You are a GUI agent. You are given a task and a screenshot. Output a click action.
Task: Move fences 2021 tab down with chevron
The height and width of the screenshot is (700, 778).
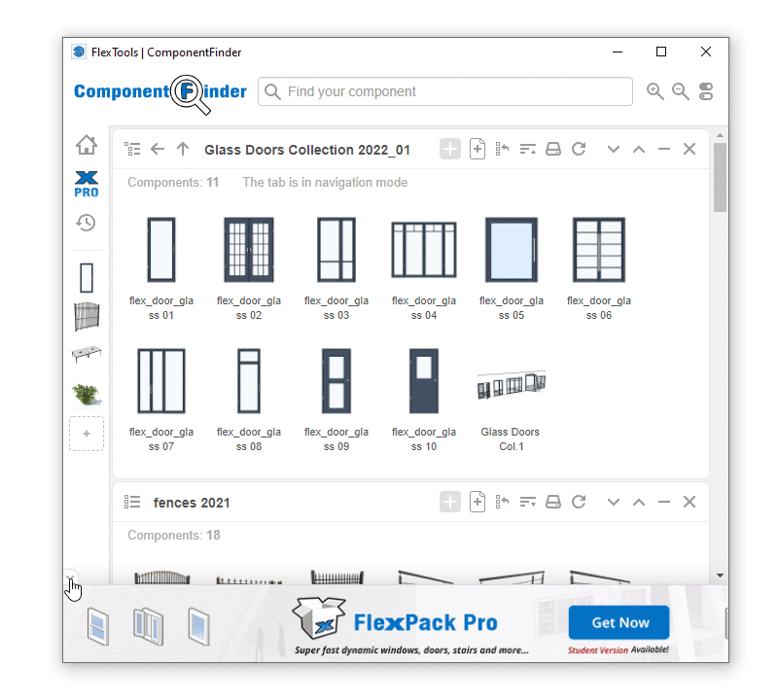pyautogui.click(x=614, y=502)
